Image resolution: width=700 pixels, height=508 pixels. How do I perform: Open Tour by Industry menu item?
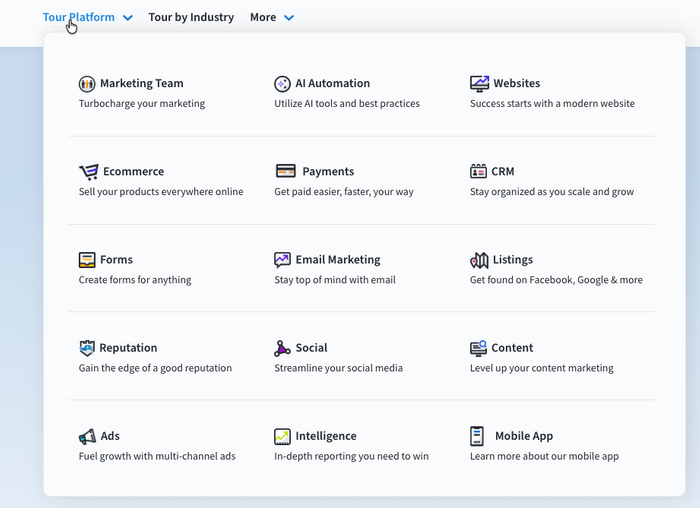pos(191,17)
